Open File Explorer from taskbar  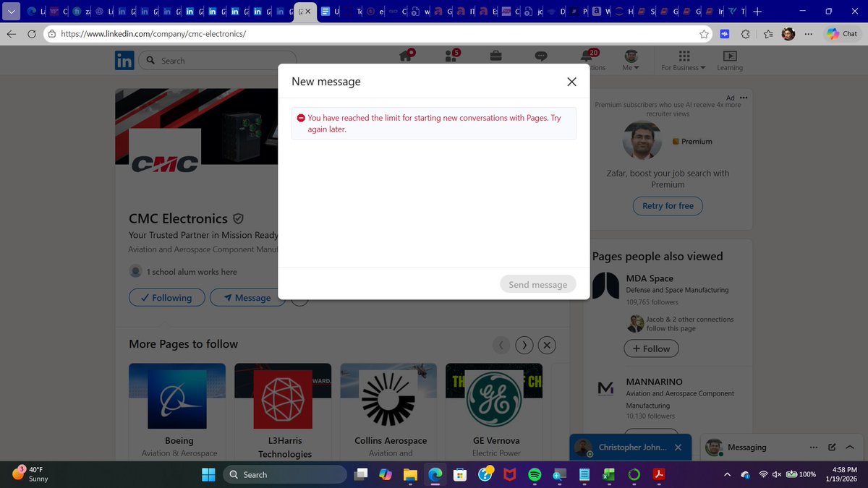click(410, 475)
